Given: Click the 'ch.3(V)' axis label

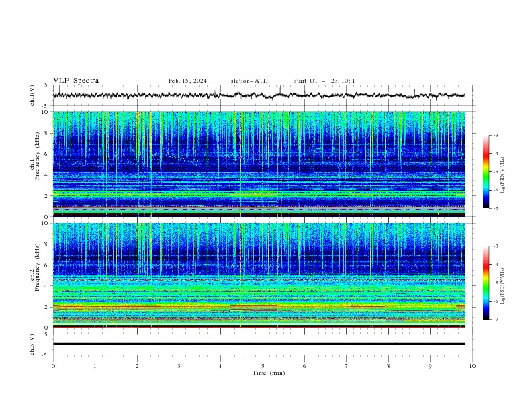Looking at the screenshot, I should point(32,345).
